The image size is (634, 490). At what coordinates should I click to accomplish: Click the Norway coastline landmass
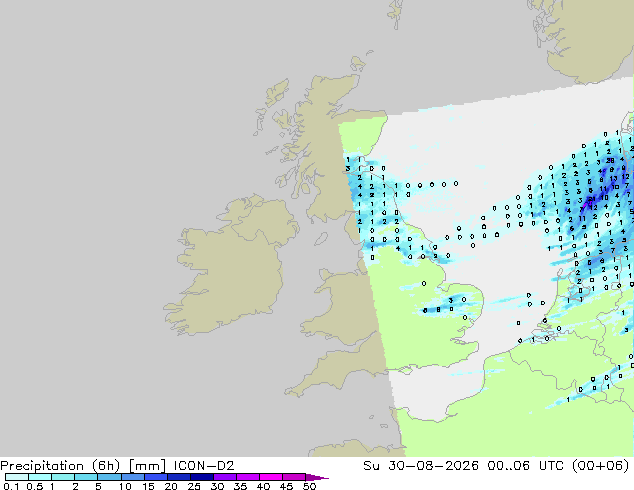586,38
